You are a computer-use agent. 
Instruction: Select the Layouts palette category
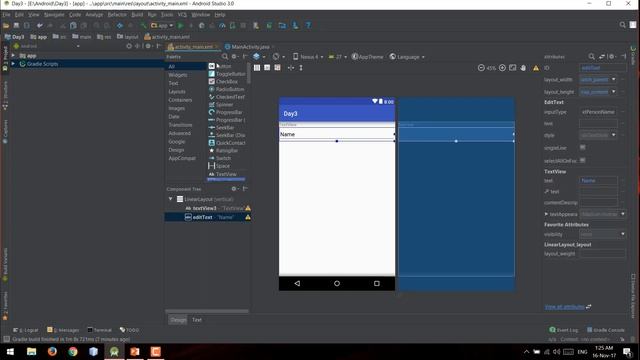point(177,92)
